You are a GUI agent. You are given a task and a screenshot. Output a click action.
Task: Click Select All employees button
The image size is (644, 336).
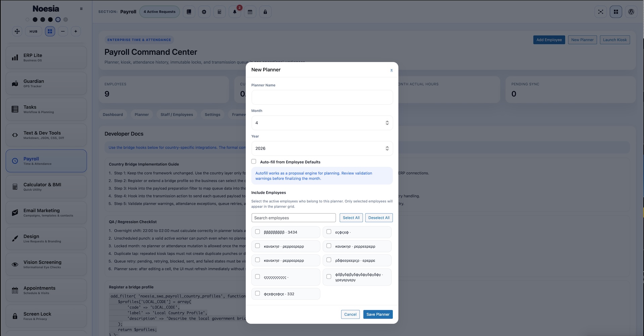tap(351, 218)
